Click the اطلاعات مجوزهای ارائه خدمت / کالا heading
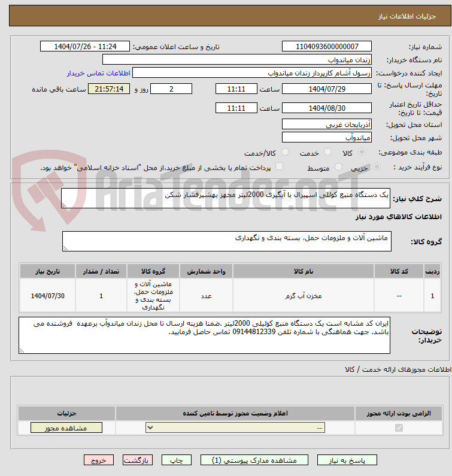452x476 pixels. pos(398,369)
